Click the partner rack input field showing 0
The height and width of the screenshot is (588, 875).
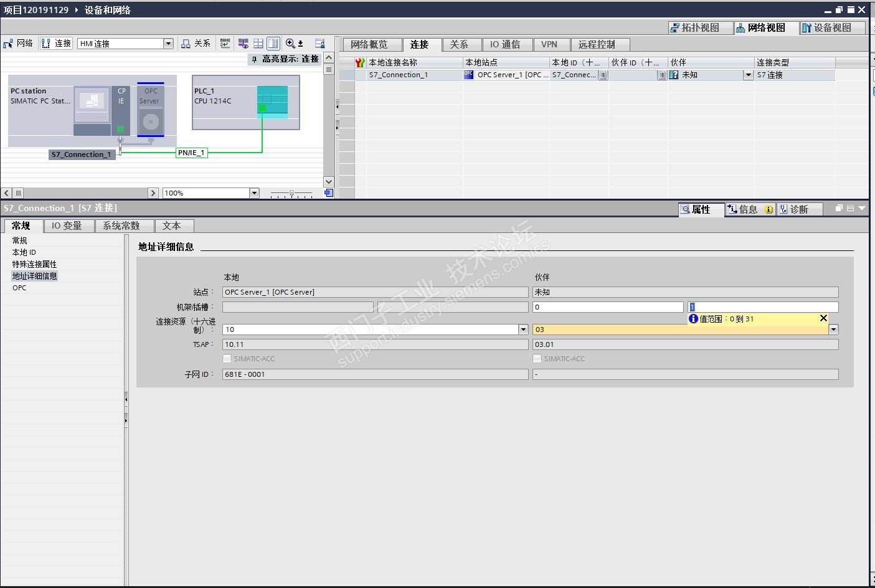tap(608, 307)
